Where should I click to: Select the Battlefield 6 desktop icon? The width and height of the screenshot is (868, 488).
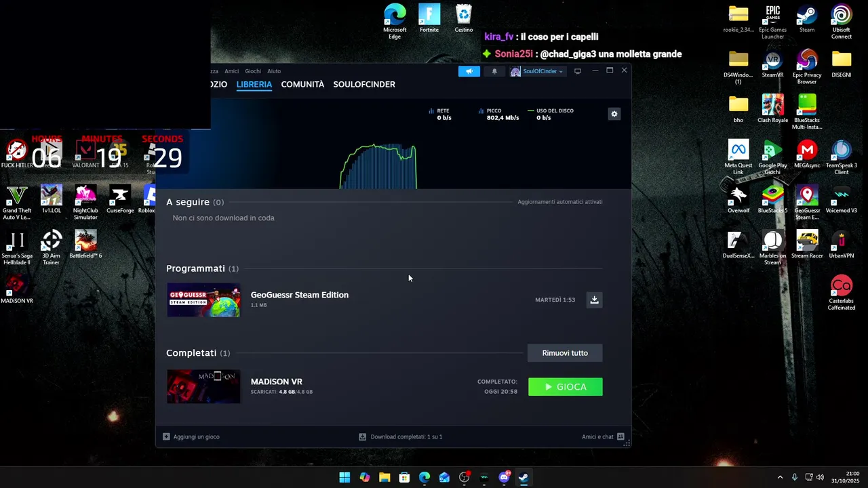point(85,245)
